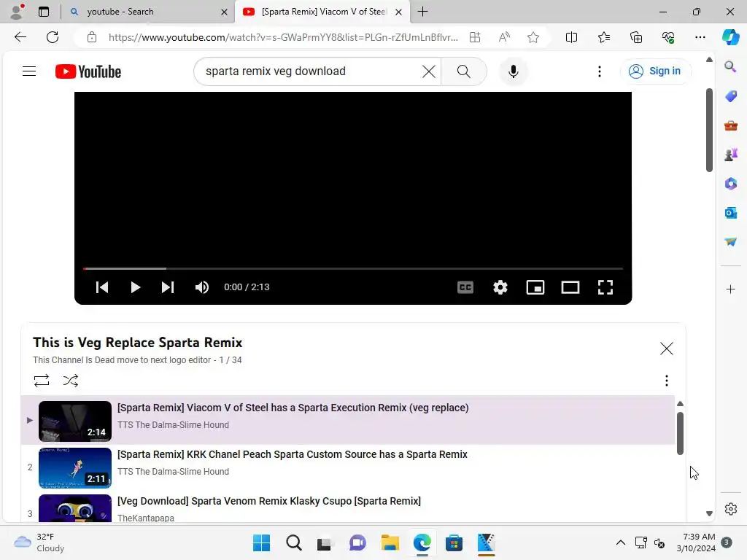Search with your voice microphone
This screenshot has height=560, width=747.
pyautogui.click(x=513, y=71)
